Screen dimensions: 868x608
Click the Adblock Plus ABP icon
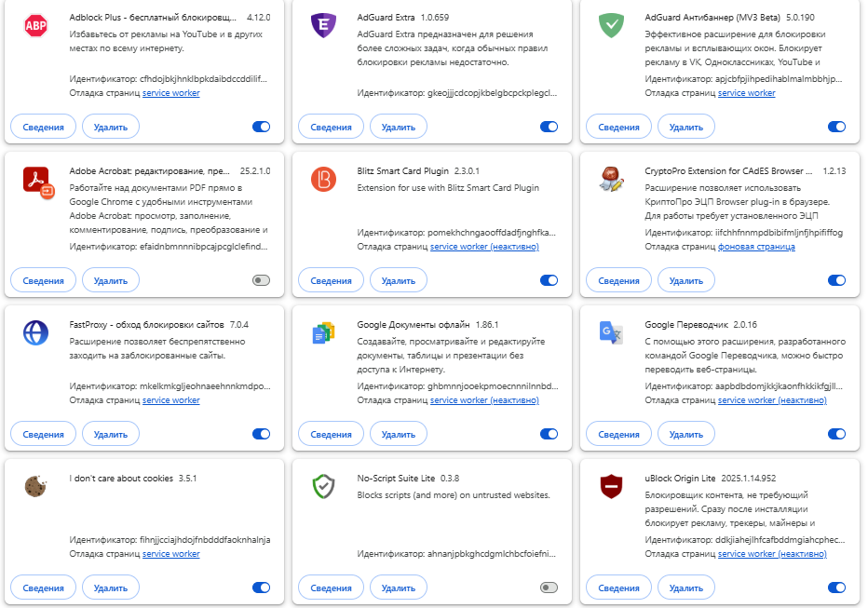click(36, 26)
